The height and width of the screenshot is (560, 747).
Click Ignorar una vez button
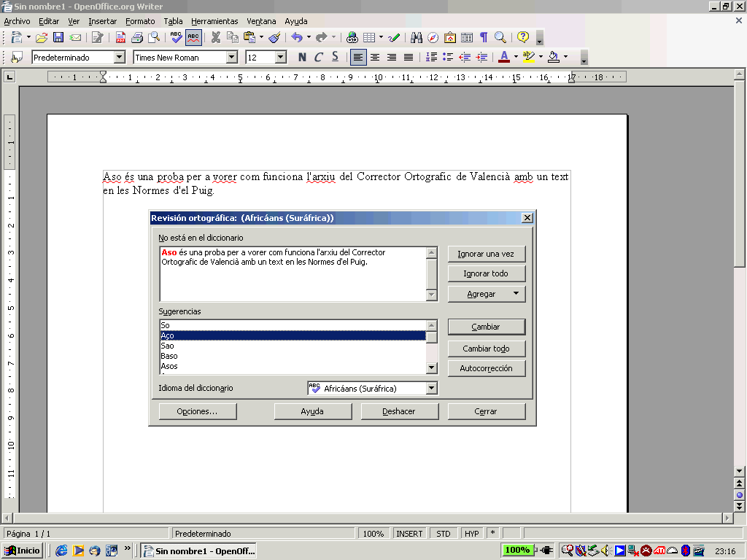tap(487, 254)
